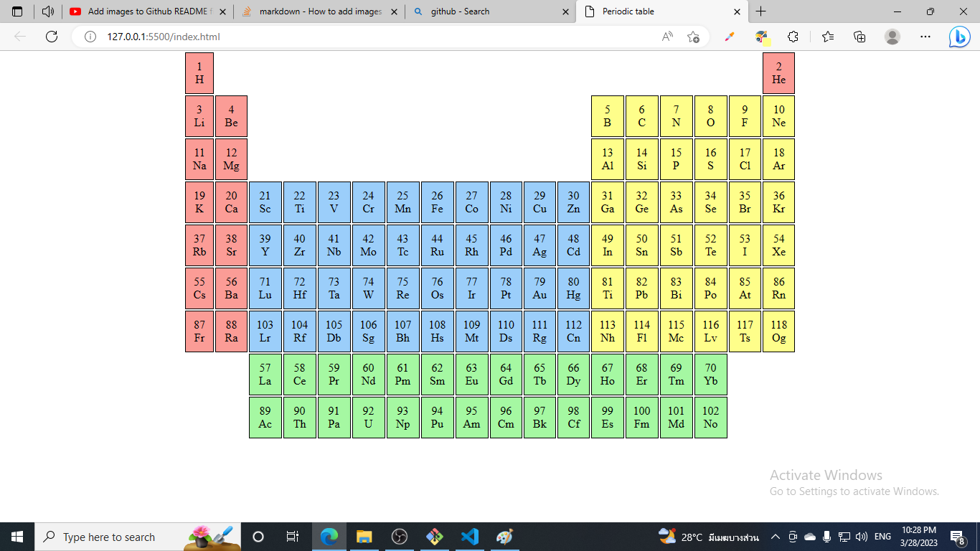Open the Favorites star icon
The width and height of the screenshot is (980, 551).
[827, 36]
